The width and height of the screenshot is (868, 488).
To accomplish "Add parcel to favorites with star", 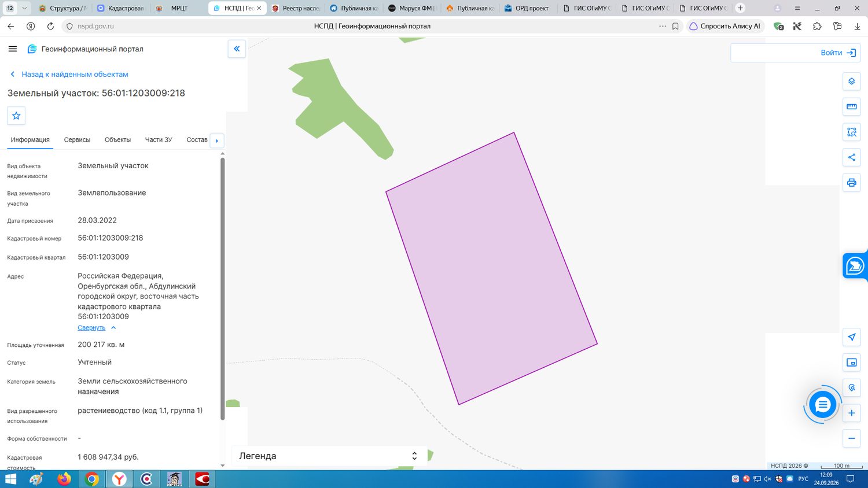I will (x=16, y=116).
